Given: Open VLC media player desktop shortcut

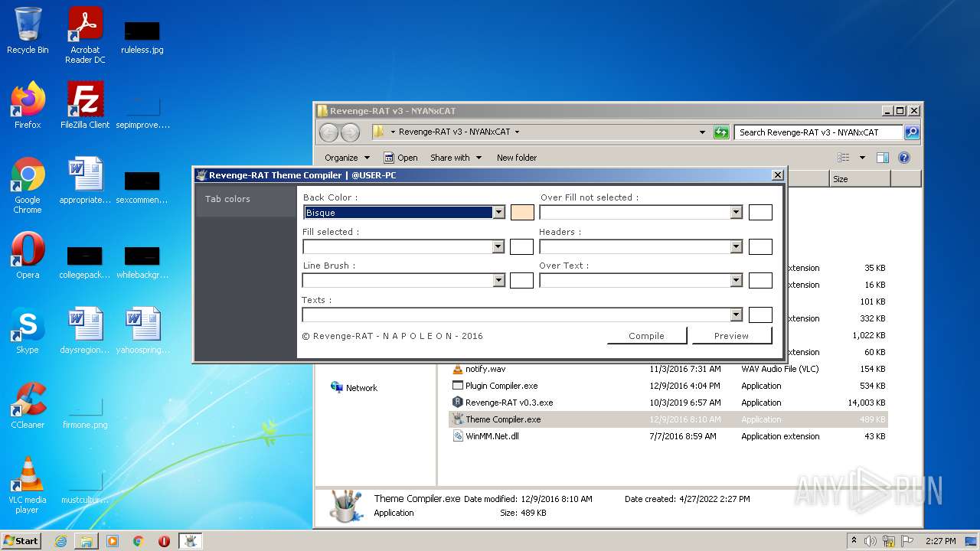Looking at the screenshot, I should (x=28, y=485).
